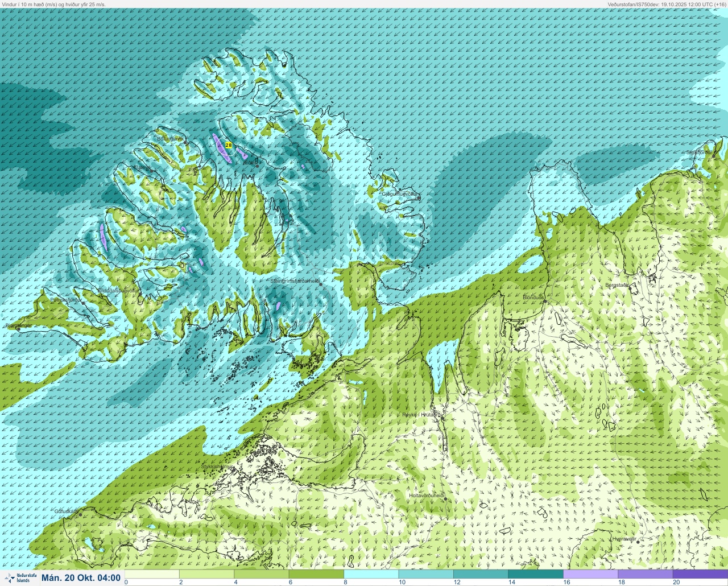The image size is (728, 586).
Task: Select the 2–4 m/s light green legend swatch
Action: [206, 574]
